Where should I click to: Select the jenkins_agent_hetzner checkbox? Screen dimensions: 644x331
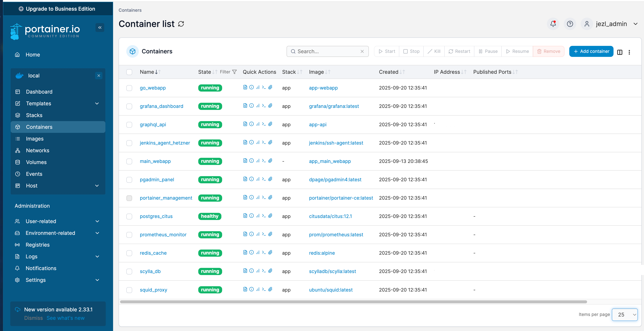[x=129, y=143]
